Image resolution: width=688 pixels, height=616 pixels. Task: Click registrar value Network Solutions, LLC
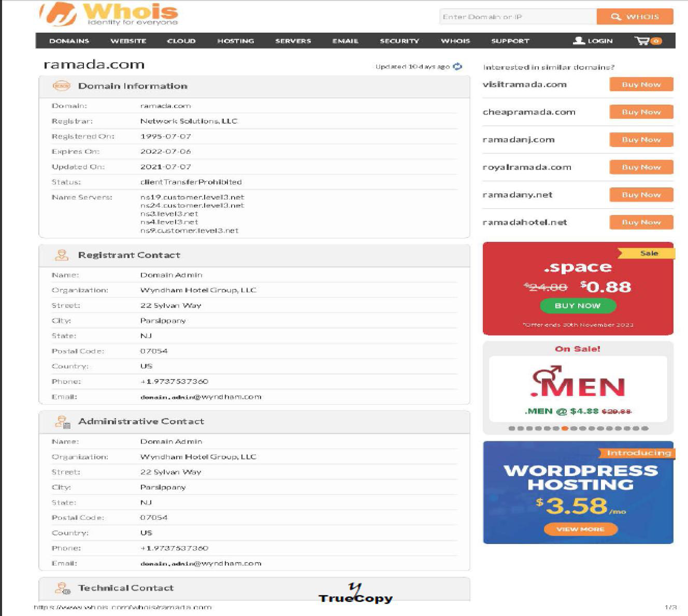189,121
